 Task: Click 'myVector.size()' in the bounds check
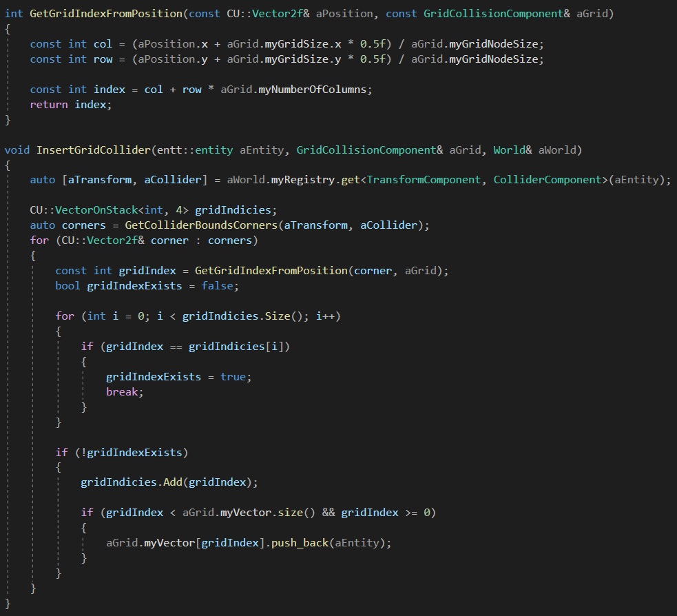point(268,513)
